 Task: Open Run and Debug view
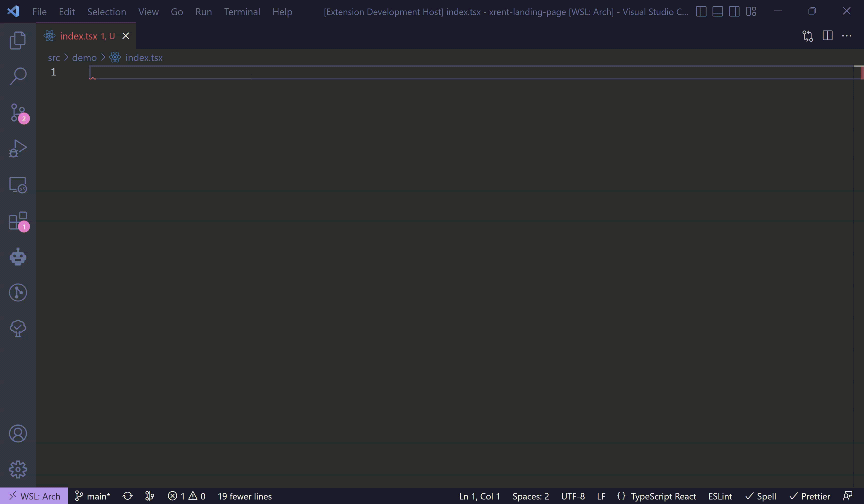[18, 148]
